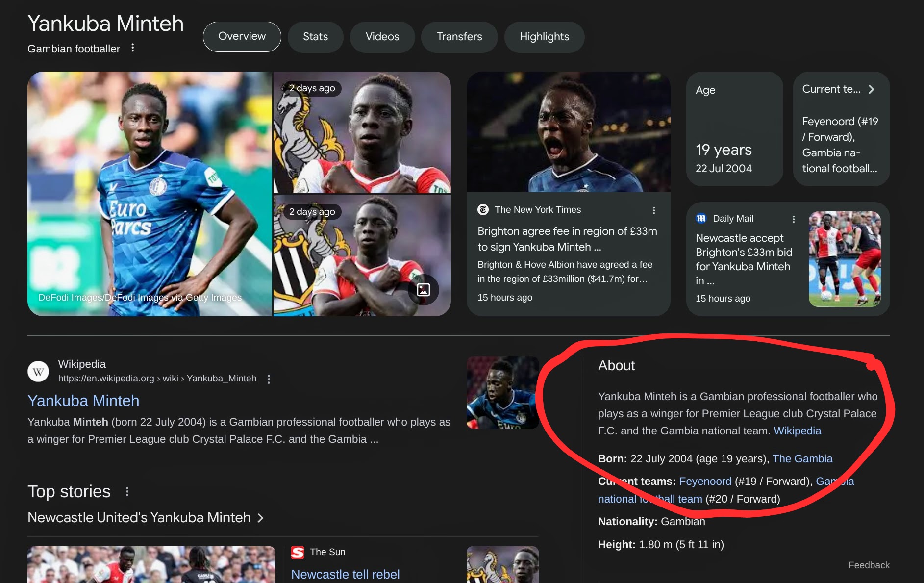Open Wikipedia result options menu
The image size is (924, 583).
[269, 379]
